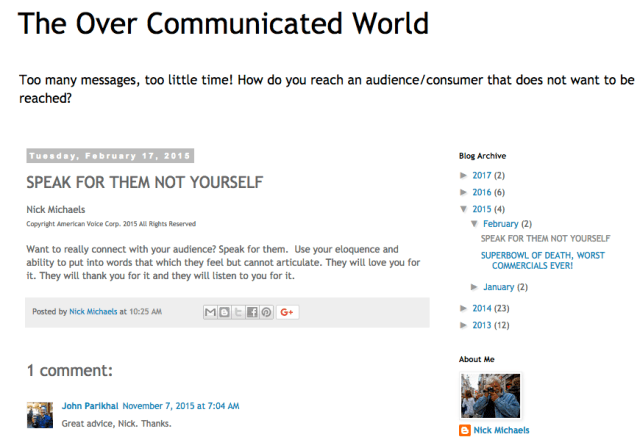This screenshot has height=437, width=640.
Task: Click the BlogThis! share icon
Action: point(224,312)
